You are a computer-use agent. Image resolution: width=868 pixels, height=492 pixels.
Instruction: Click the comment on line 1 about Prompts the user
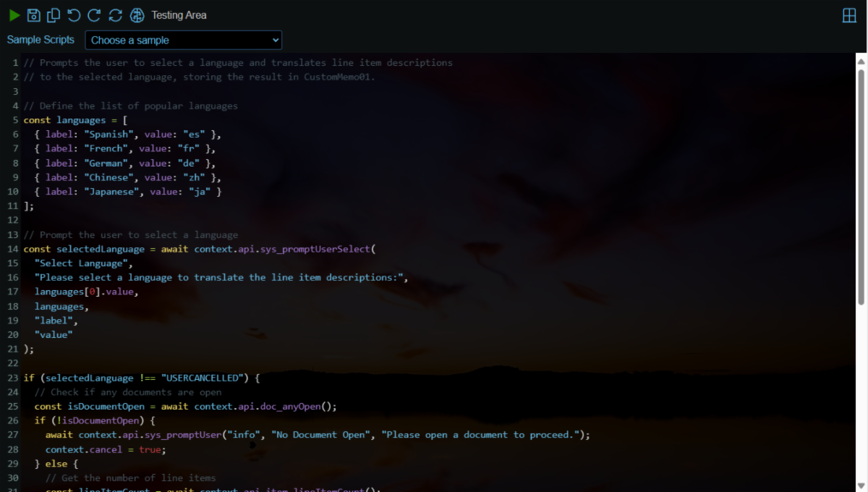(x=238, y=63)
